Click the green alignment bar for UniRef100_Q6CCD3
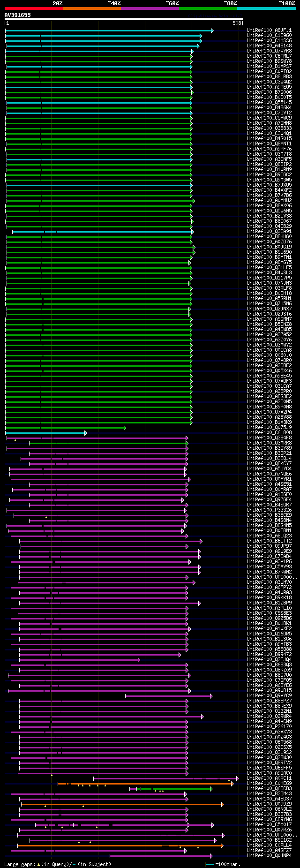The width and height of the screenshot is (300, 868). [171, 789]
